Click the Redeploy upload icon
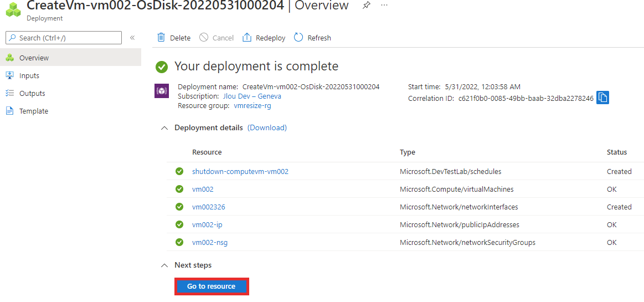This screenshot has width=644, height=302. pos(247,37)
